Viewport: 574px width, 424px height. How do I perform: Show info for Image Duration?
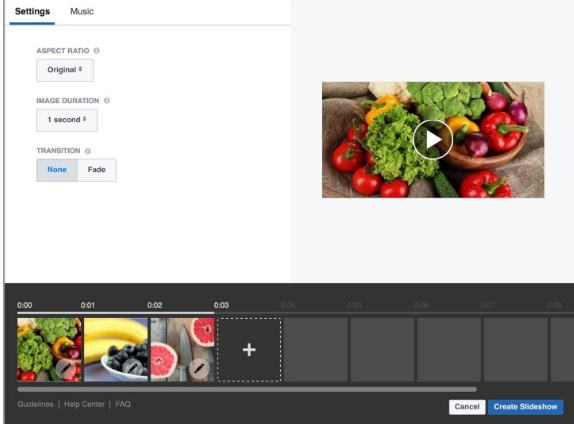coord(107,100)
